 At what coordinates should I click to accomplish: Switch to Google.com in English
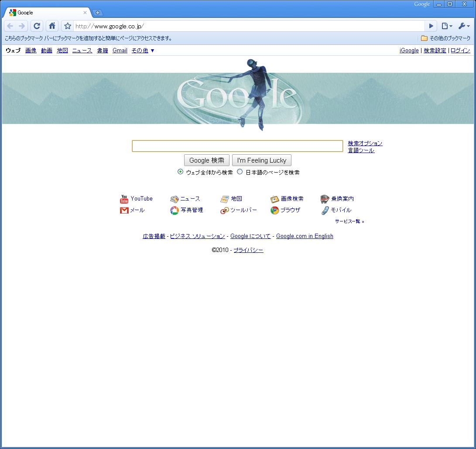305,236
